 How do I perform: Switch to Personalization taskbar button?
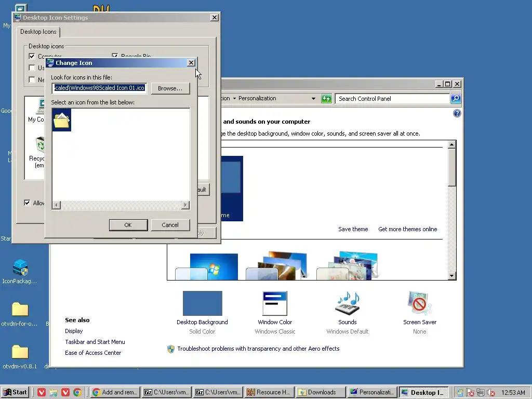[x=372, y=392]
